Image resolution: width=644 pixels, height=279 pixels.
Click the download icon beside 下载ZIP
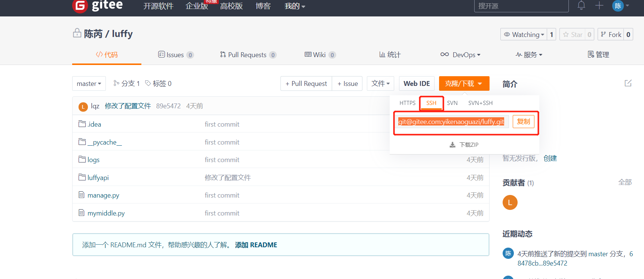coord(453,145)
